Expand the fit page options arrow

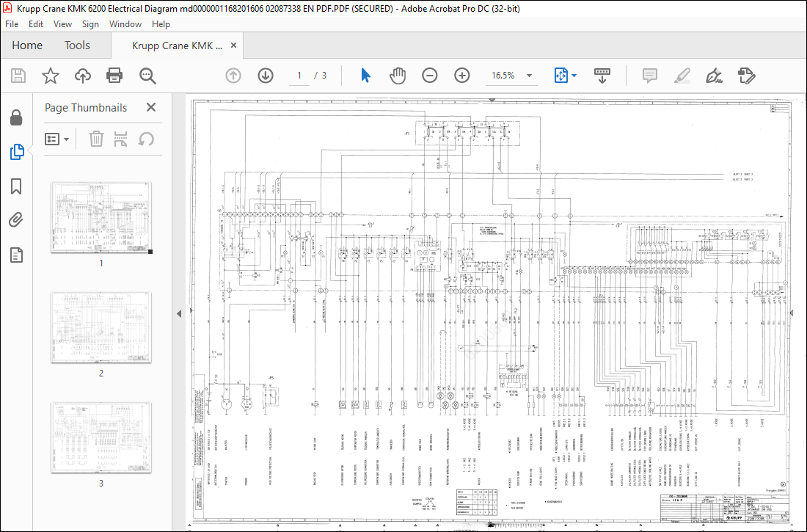coord(574,76)
